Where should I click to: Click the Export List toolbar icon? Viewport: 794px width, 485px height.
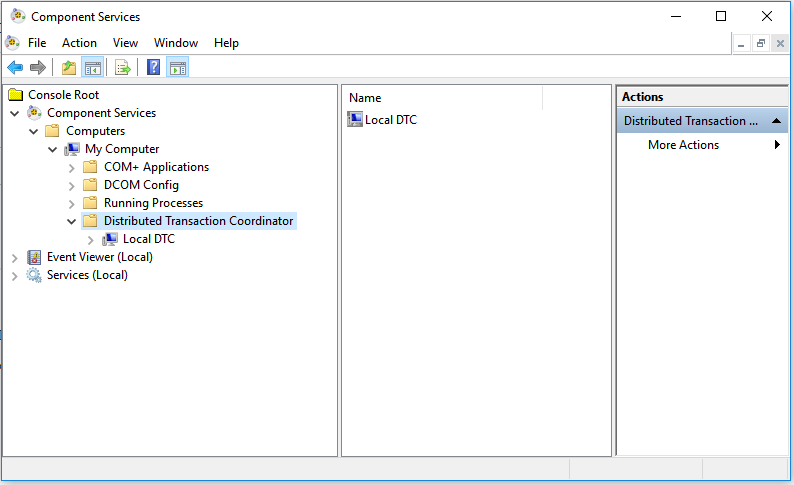[x=123, y=67]
